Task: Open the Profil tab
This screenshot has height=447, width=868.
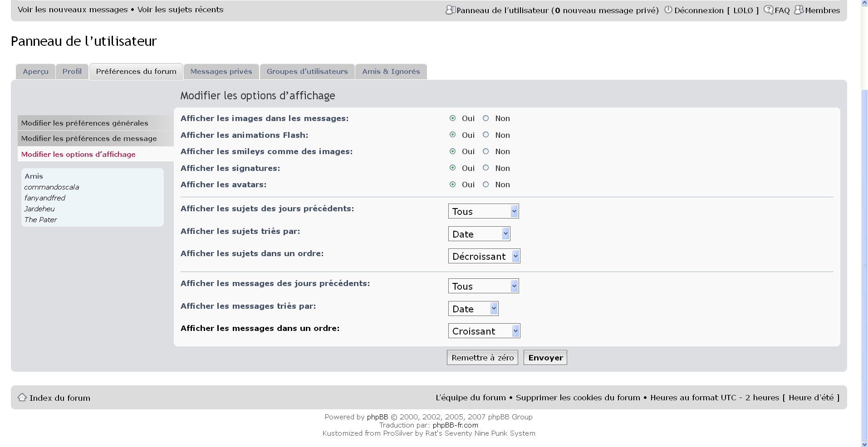Action: pyautogui.click(x=72, y=72)
